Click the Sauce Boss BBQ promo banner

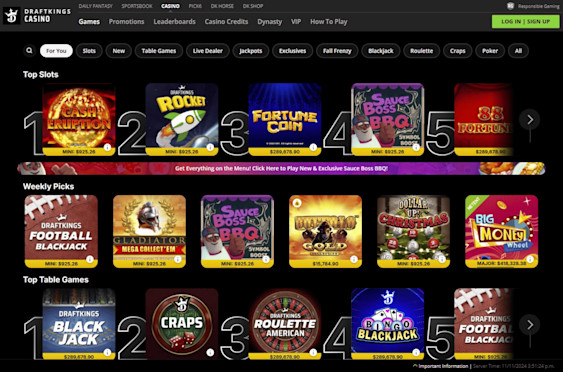(281, 168)
